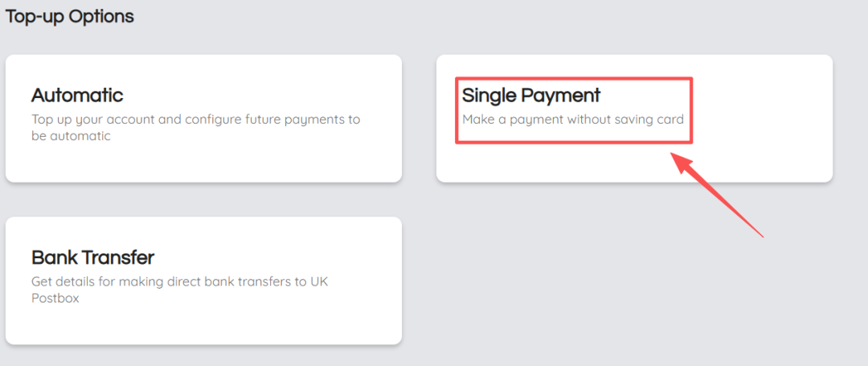Select the Single Payment option card
Screen dimensions: 868x366
click(x=634, y=118)
